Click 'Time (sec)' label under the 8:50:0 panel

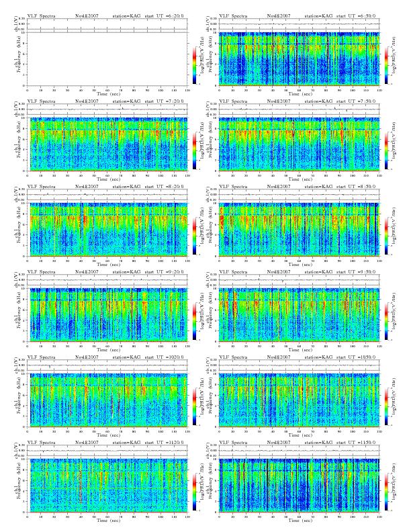pos(300,264)
